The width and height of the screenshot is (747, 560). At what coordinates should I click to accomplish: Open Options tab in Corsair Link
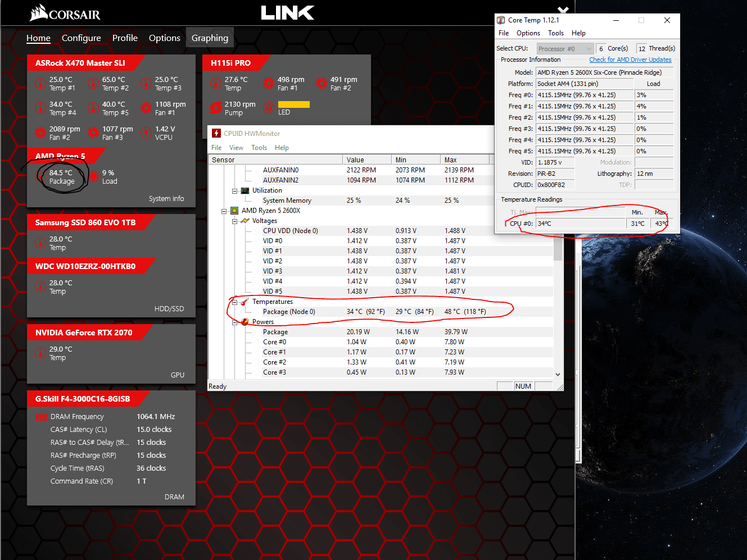pos(165,38)
